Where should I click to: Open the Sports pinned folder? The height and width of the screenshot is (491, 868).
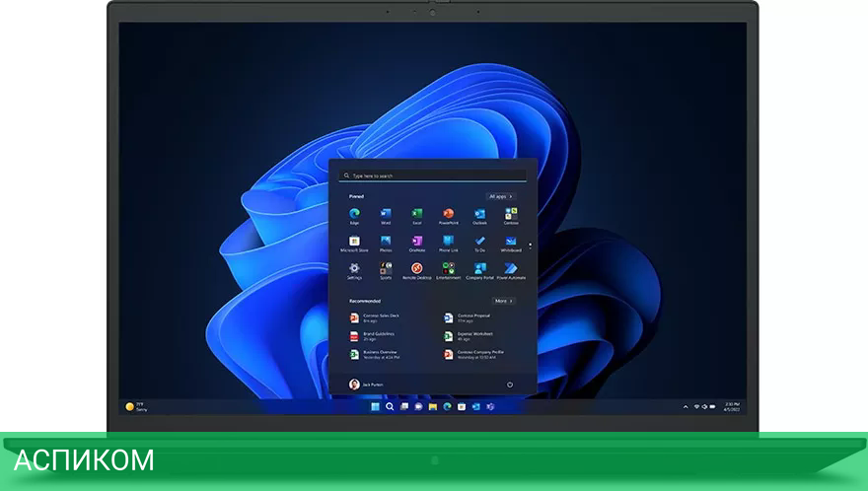pos(386,271)
